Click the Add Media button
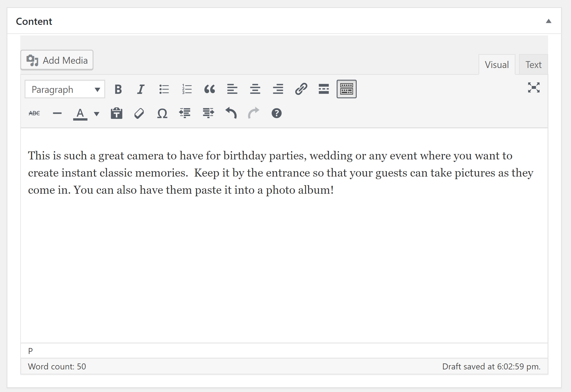Viewport: 571px width, 392px height. pos(57,60)
